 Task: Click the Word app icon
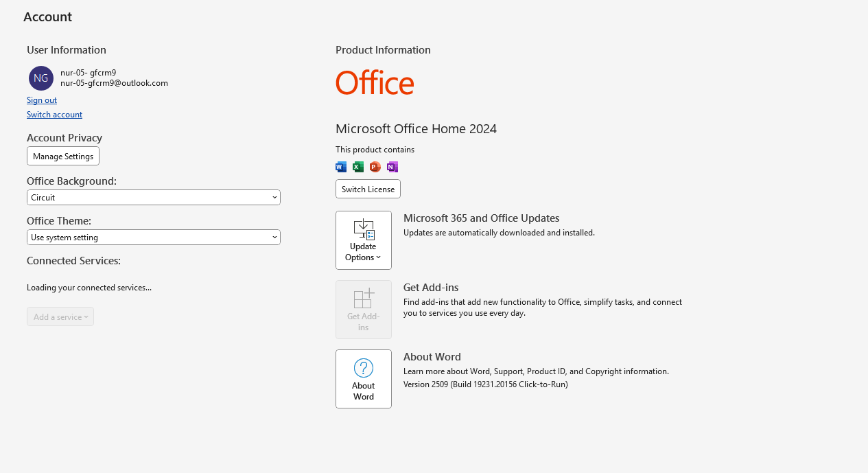tap(341, 167)
